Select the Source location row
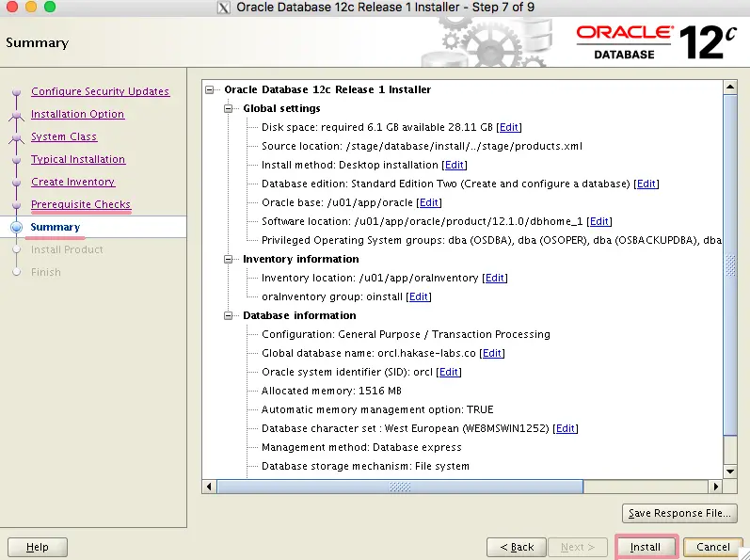Screen dimensions: 750x560 pyautogui.click(x=422, y=146)
